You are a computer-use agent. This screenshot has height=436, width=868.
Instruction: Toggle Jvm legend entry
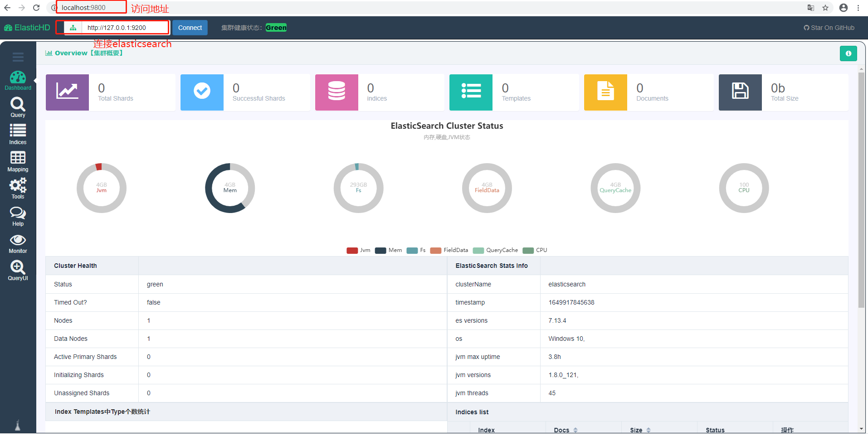358,250
